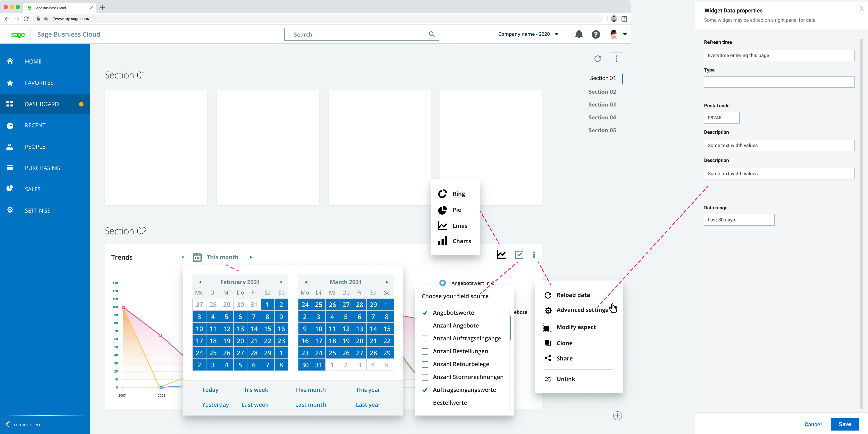Click the search magnifier icon
This screenshot has width=868, height=434.
pos(431,34)
